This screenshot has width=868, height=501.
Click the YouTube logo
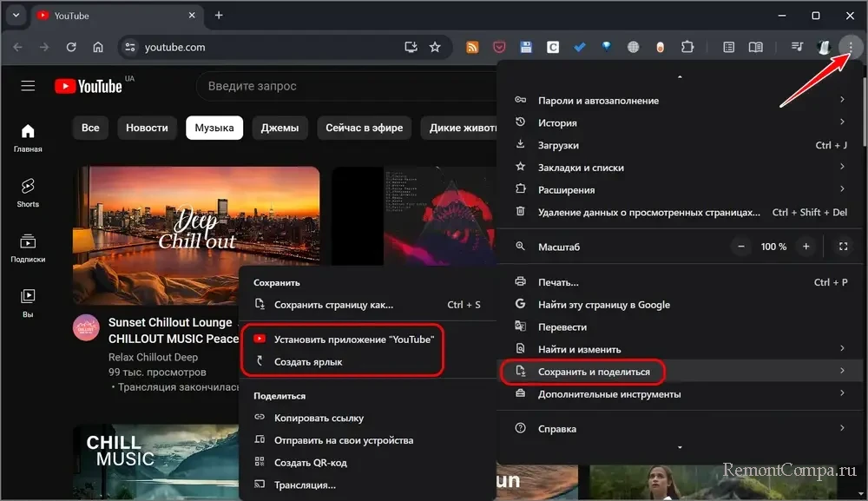(89, 86)
